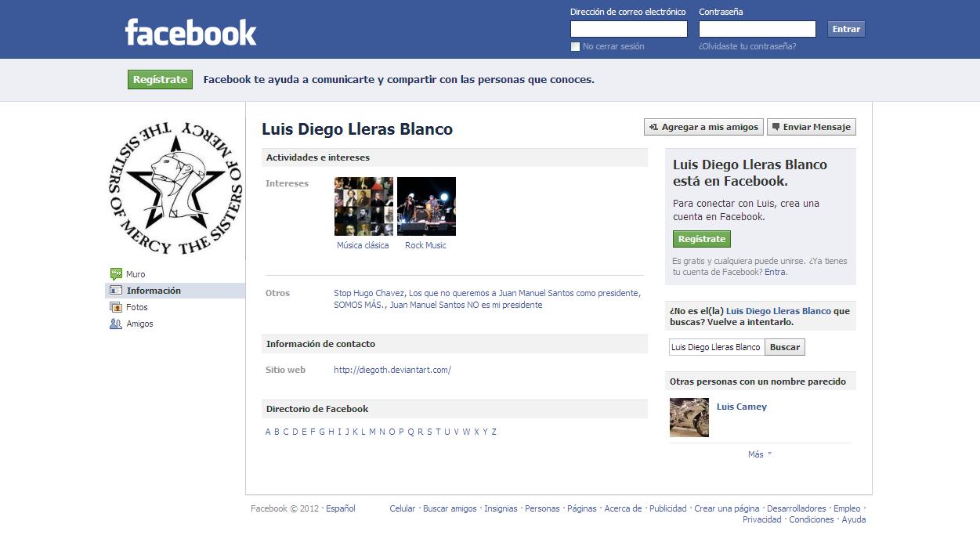Click the facebook logo
This screenshot has height=557, width=980.
coord(190,32)
